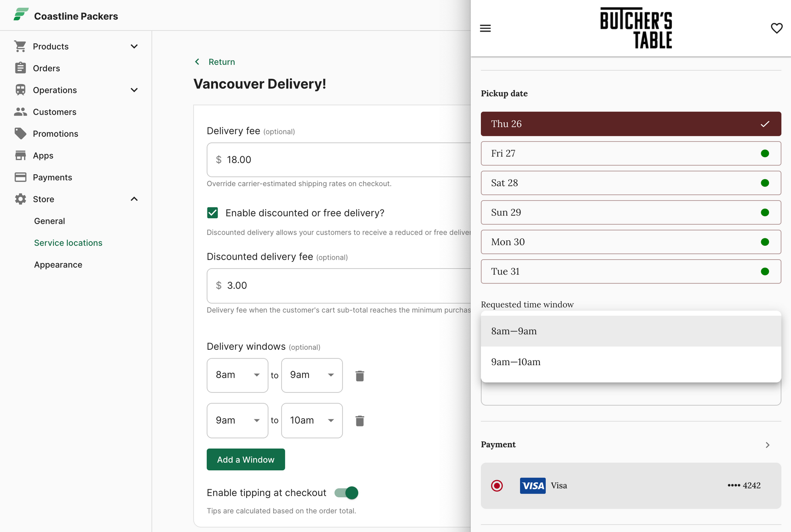Open General store settings
791x532 pixels.
click(x=49, y=221)
